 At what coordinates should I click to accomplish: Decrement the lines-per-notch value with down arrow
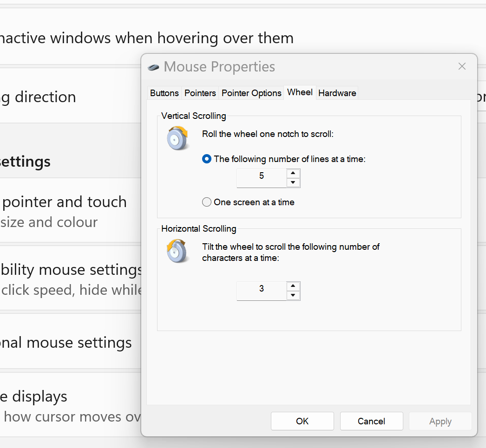[x=293, y=182]
